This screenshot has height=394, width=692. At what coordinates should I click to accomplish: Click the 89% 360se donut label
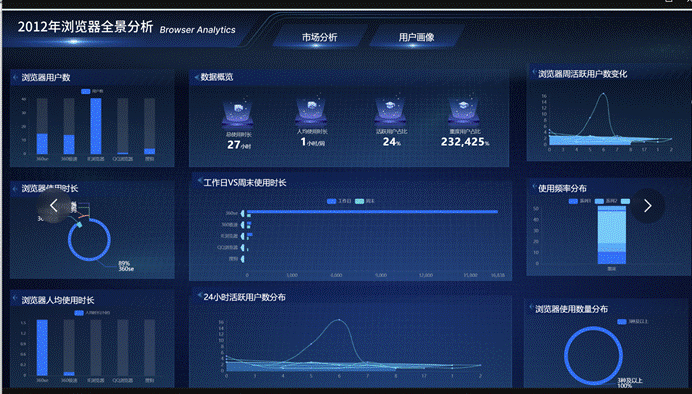pos(126,266)
